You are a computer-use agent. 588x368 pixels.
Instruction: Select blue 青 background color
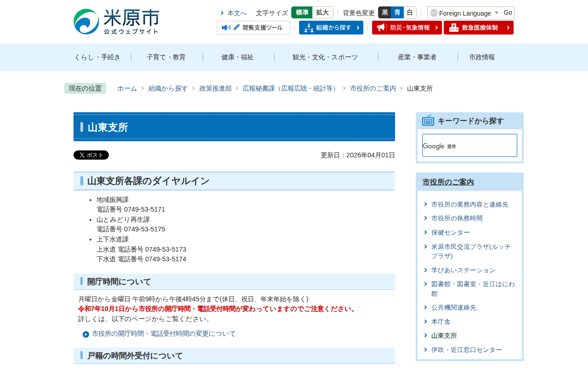(x=397, y=12)
